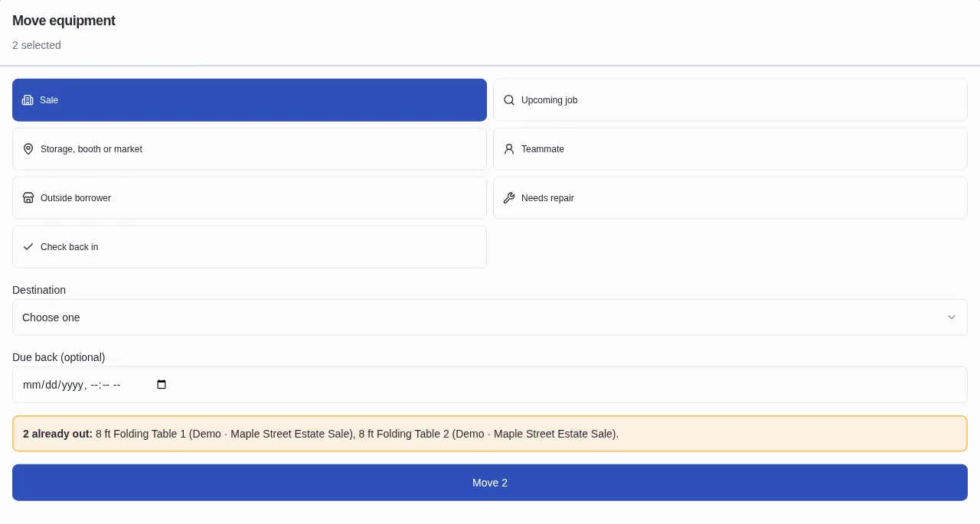Focus the Due back date-time field
This screenshot has width=980, height=524.
pyautogui.click(x=490, y=385)
